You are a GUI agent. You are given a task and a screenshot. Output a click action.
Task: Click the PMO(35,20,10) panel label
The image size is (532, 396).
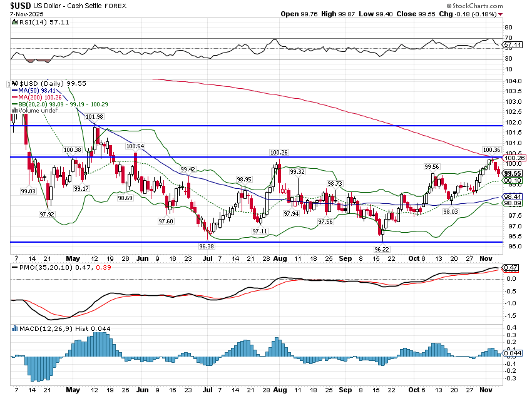point(36,268)
